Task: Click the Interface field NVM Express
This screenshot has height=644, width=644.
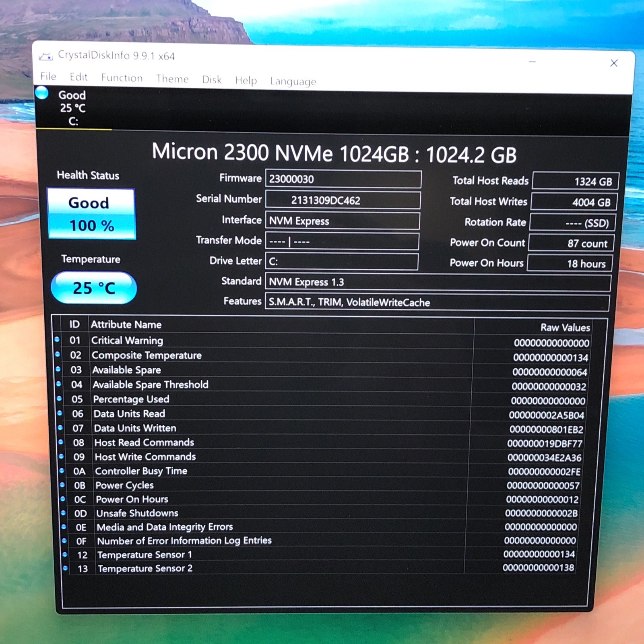Action: coord(342,221)
